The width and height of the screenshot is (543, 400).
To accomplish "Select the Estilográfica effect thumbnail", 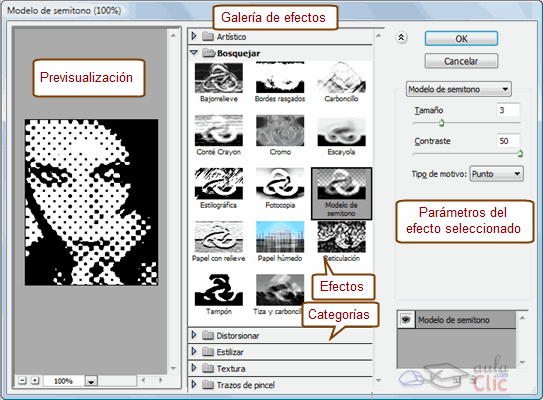I will [x=219, y=184].
